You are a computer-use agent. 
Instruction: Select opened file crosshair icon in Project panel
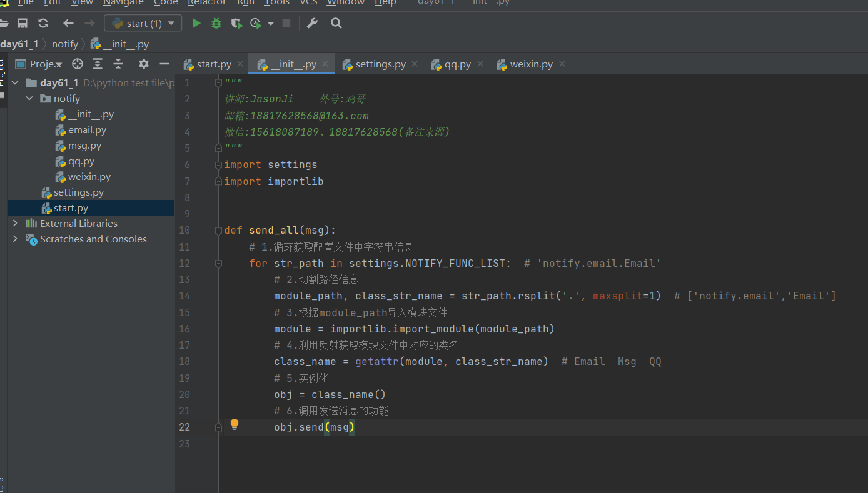[78, 64]
